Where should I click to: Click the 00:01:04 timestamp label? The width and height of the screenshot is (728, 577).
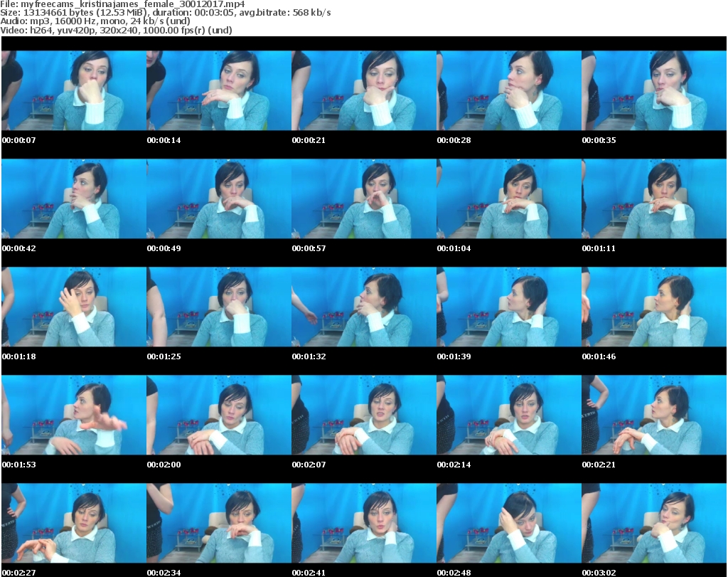click(454, 248)
